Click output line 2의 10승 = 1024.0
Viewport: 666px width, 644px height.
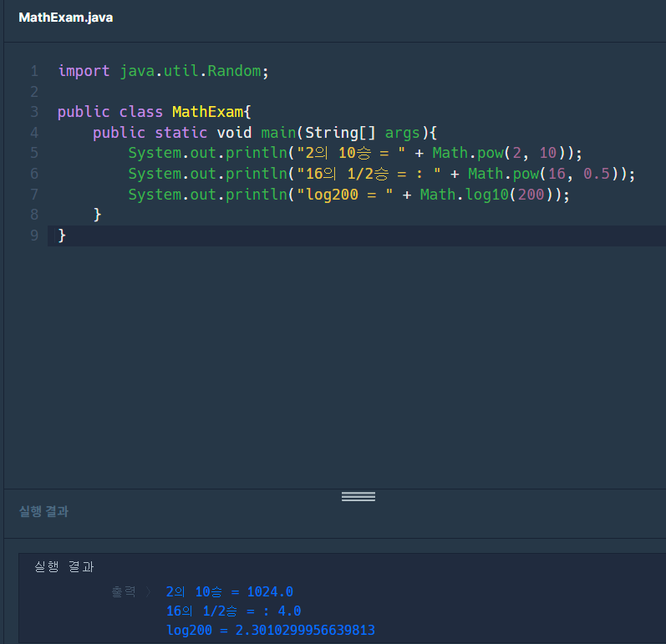point(229,591)
